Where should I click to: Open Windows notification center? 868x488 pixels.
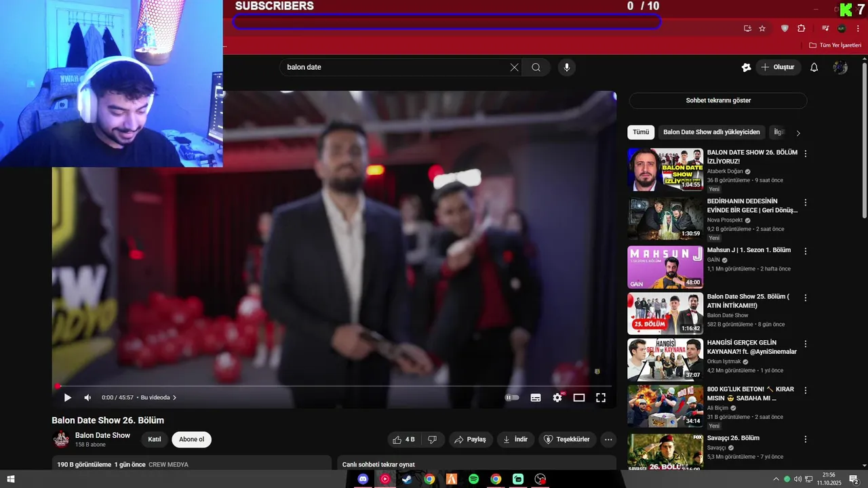coord(854,479)
